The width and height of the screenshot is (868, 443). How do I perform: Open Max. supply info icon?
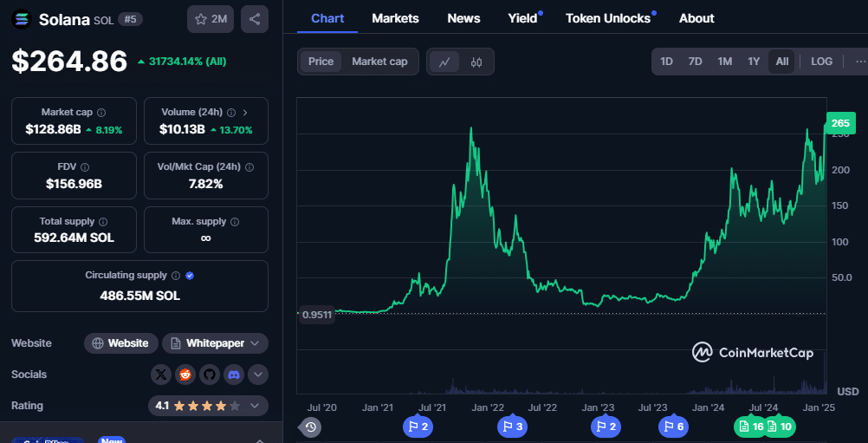235,222
